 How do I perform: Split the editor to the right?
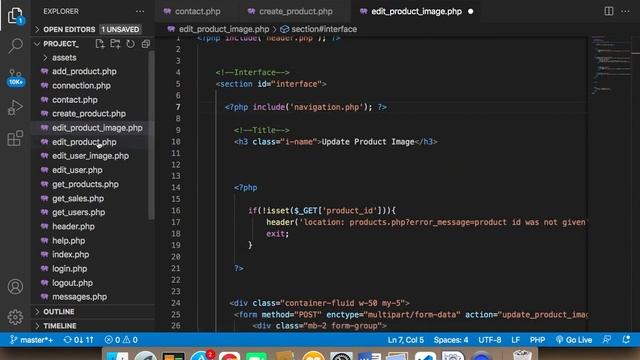609,11
